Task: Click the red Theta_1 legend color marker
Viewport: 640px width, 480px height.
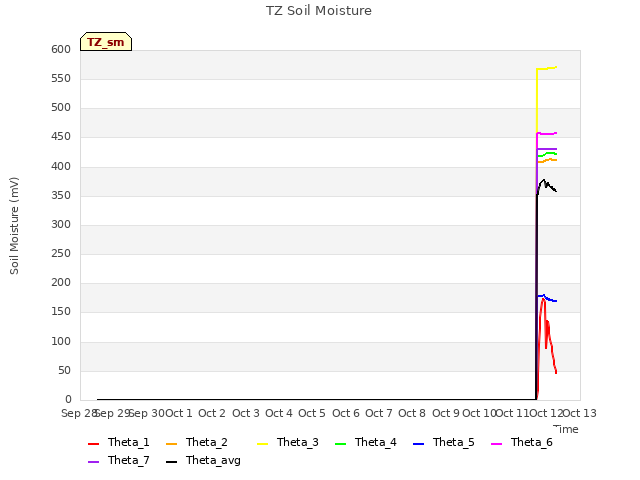Action: (93, 444)
